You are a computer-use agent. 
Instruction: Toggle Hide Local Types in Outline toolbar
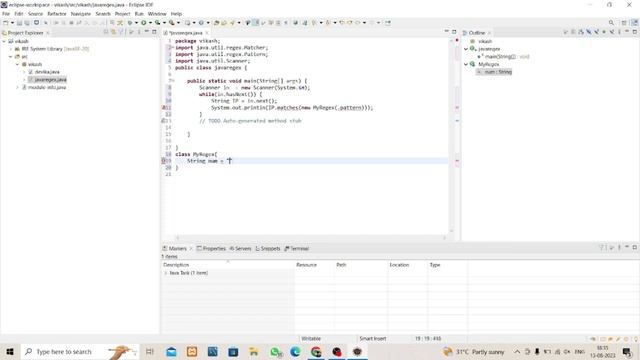612,32
